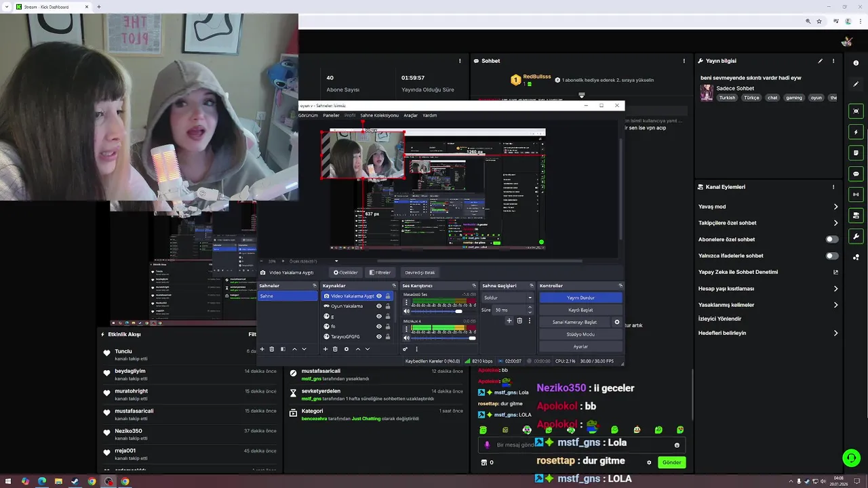The height and width of the screenshot is (488, 868).
Task: Open chat settings gear beside Gönder
Action: [649, 462]
